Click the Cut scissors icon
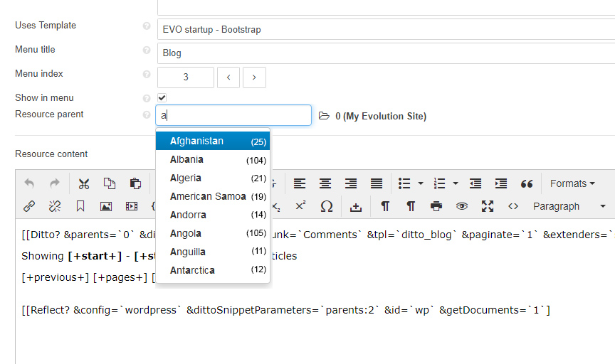 coord(83,183)
